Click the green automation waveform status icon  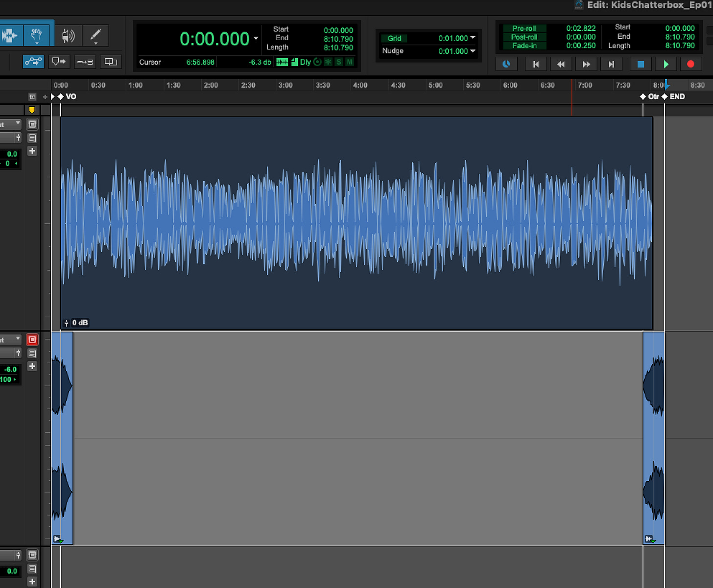(x=282, y=62)
